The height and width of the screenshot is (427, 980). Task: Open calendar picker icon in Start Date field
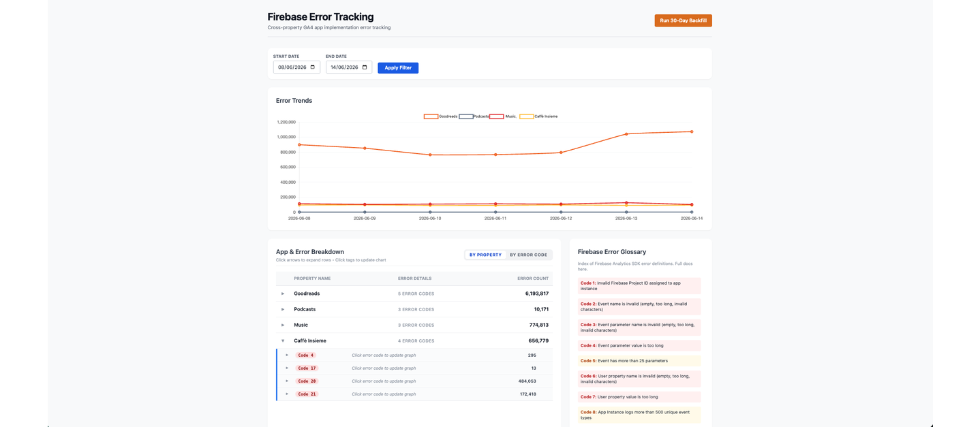[313, 67]
